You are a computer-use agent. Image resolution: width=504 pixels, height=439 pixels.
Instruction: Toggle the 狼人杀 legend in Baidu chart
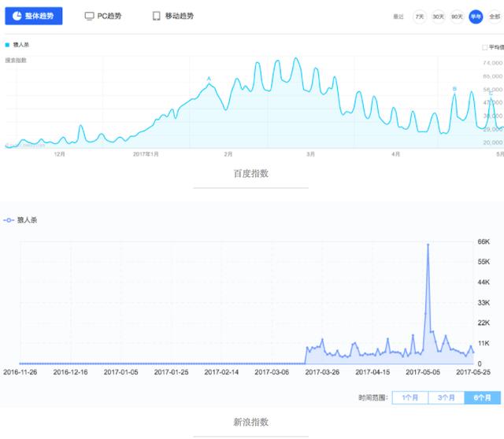tap(17, 45)
